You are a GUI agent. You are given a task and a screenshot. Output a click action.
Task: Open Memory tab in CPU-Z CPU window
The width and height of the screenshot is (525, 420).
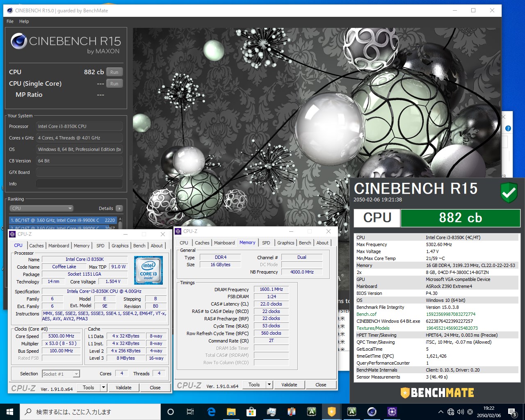click(82, 246)
